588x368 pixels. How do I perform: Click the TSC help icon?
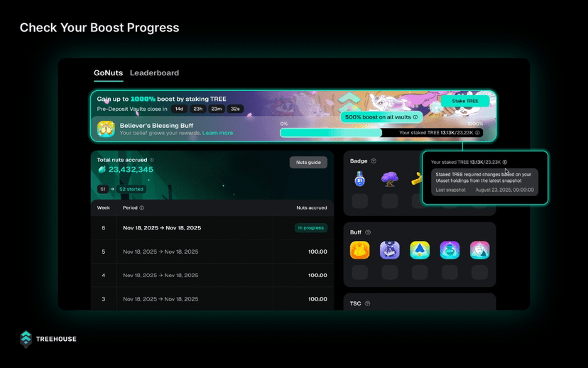pos(368,303)
